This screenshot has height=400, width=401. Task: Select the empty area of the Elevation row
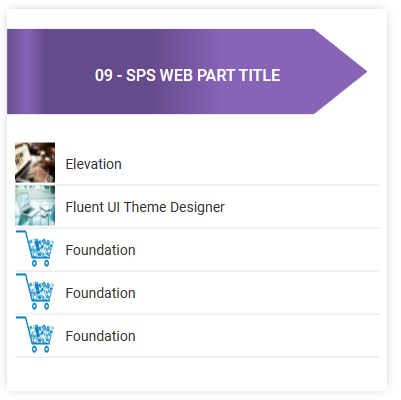pyautogui.click(x=250, y=163)
